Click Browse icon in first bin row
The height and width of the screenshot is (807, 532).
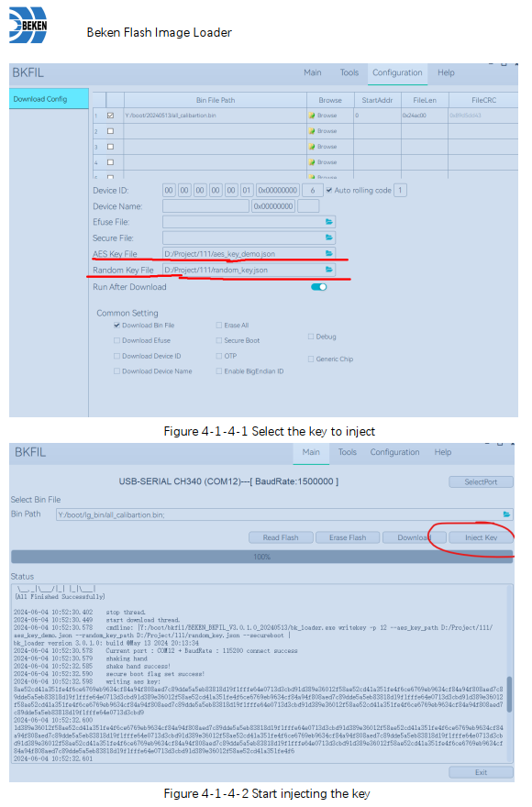312,116
